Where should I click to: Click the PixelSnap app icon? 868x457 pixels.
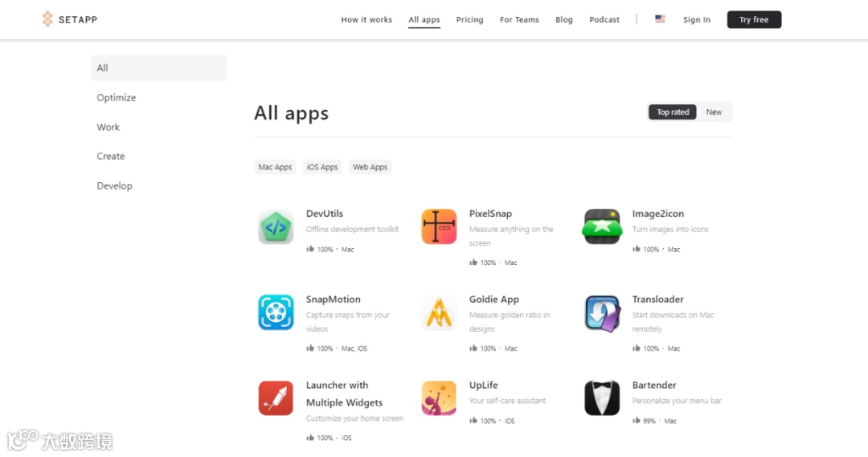point(439,226)
